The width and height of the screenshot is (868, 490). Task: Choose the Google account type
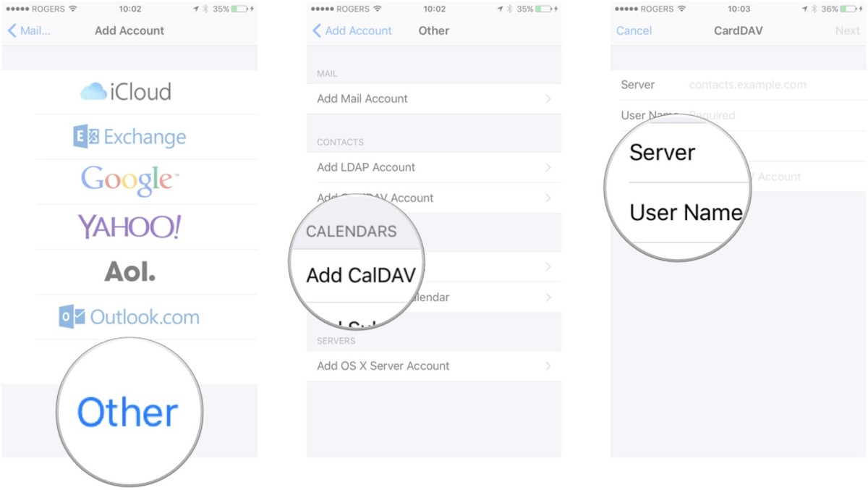click(129, 182)
